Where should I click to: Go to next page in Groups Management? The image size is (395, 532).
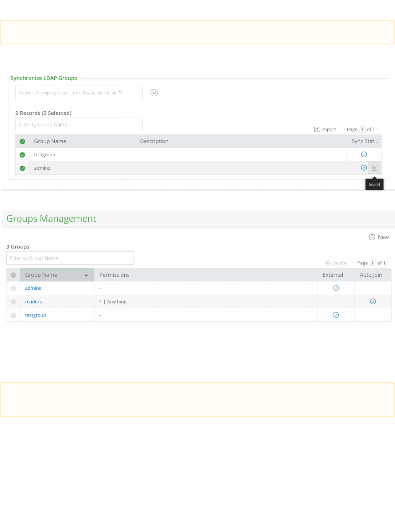(388, 263)
